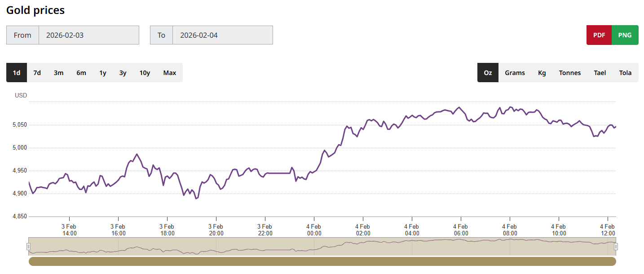Click the To date input field

222,35
